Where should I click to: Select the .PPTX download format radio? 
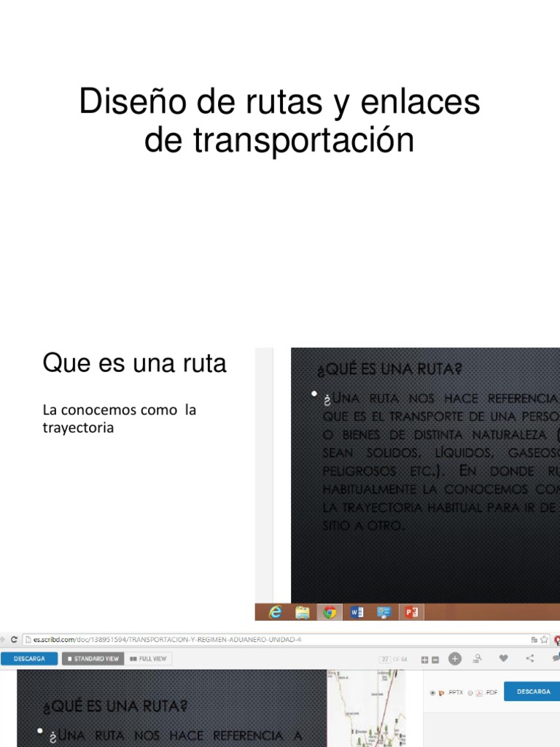pyautogui.click(x=432, y=693)
